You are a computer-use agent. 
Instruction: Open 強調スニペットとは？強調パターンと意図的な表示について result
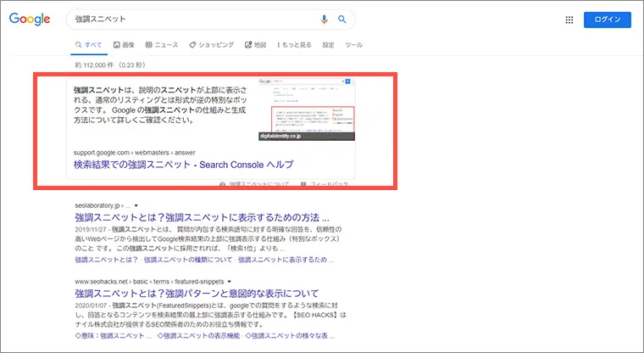[197, 294]
